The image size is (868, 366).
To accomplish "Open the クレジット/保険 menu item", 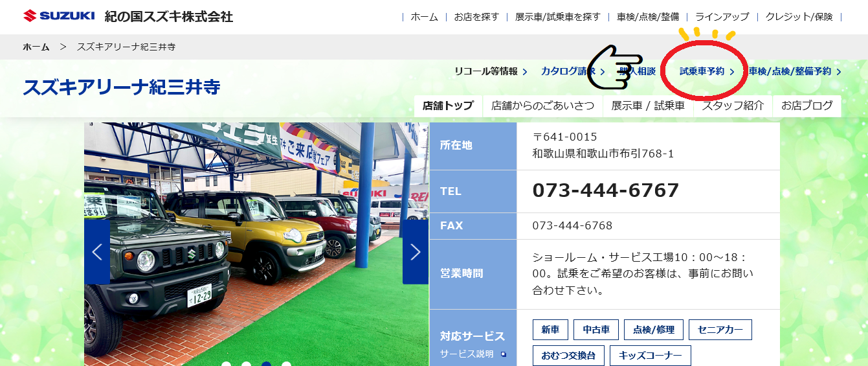I will [x=799, y=17].
